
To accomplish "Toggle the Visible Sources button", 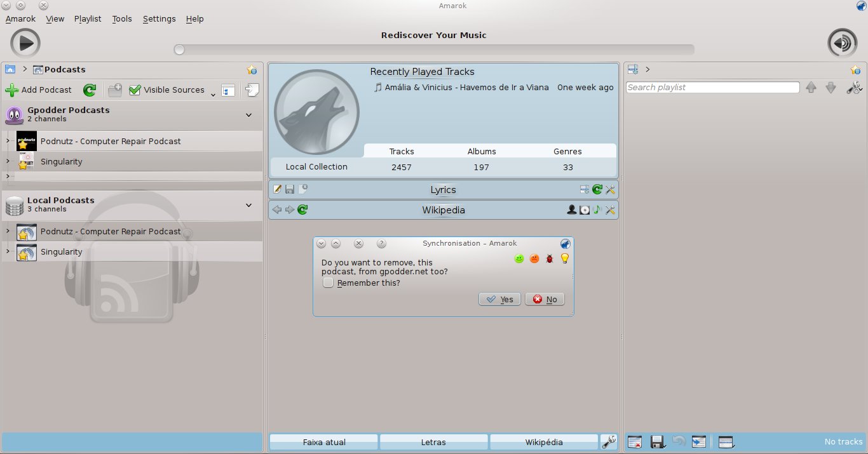I will point(167,90).
